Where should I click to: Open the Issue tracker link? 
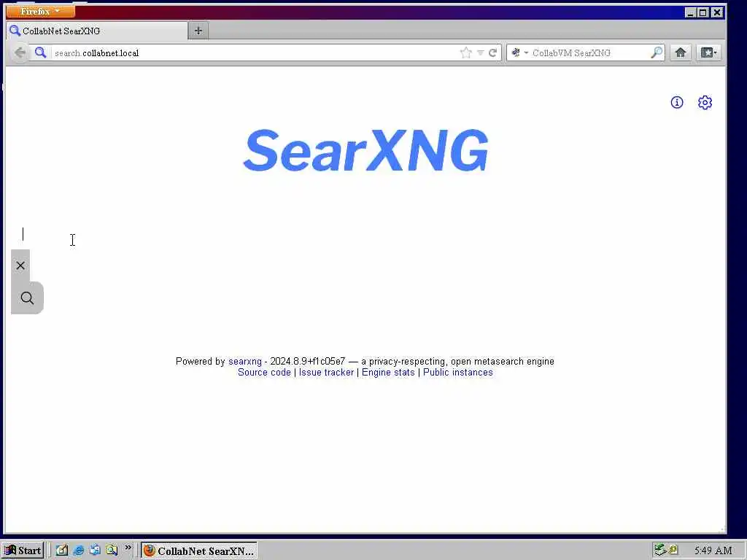coord(326,373)
